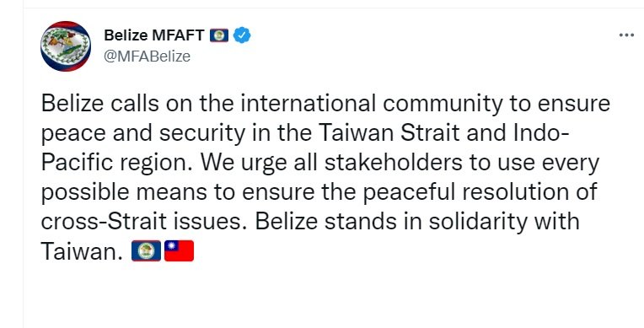Click the phrase "Taiwan Strait" in the tweet

(x=389, y=133)
